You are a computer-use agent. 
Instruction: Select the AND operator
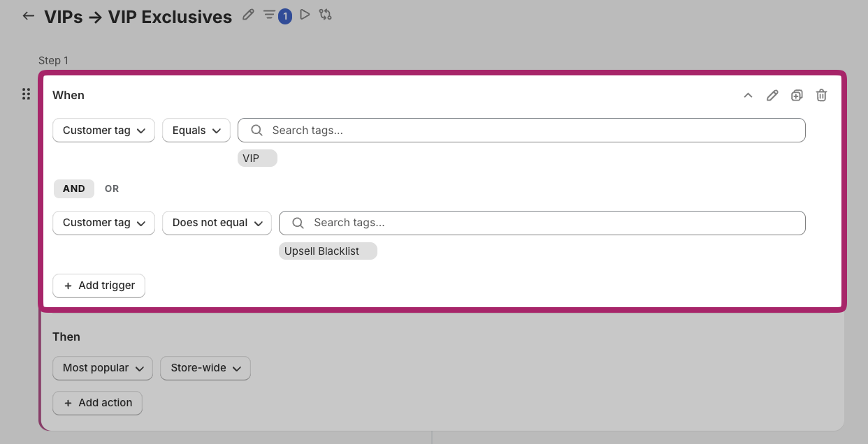(74, 188)
